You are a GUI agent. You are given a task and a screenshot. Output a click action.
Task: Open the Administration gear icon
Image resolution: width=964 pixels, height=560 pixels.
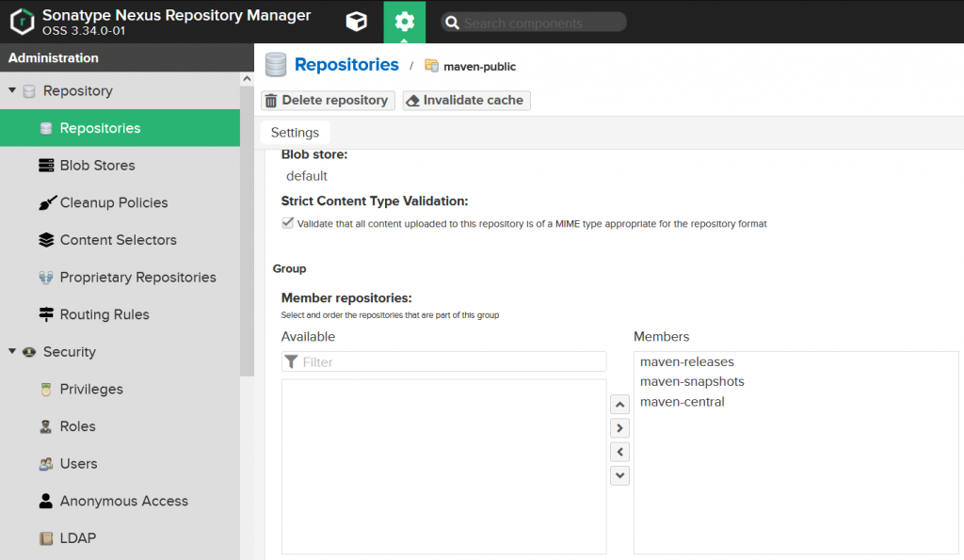[405, 23]
